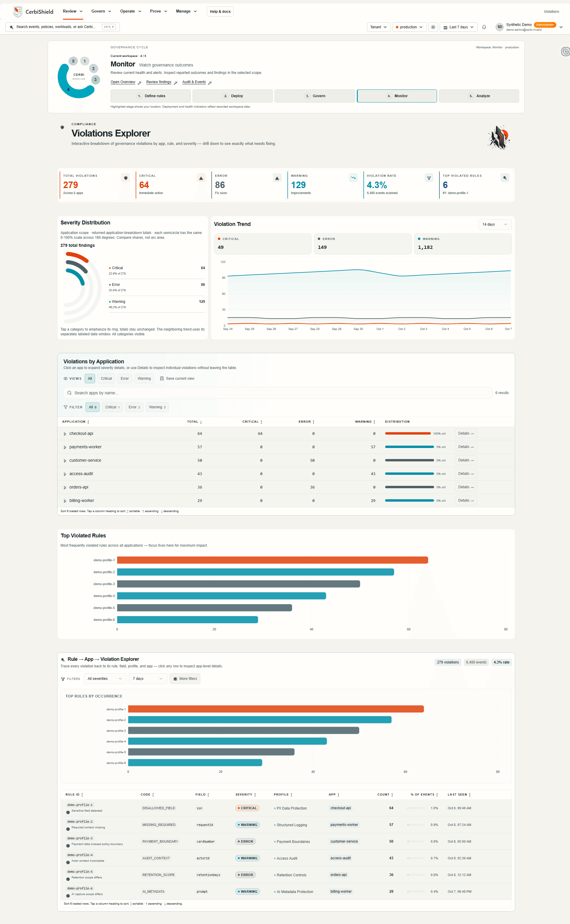Click the CerbiShield logo icon
The image size is (570, 924).
point(17,12)
